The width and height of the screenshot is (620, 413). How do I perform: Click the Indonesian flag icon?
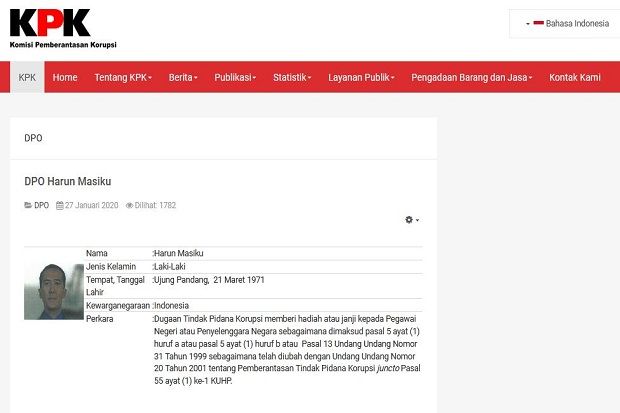coord(538,23)
